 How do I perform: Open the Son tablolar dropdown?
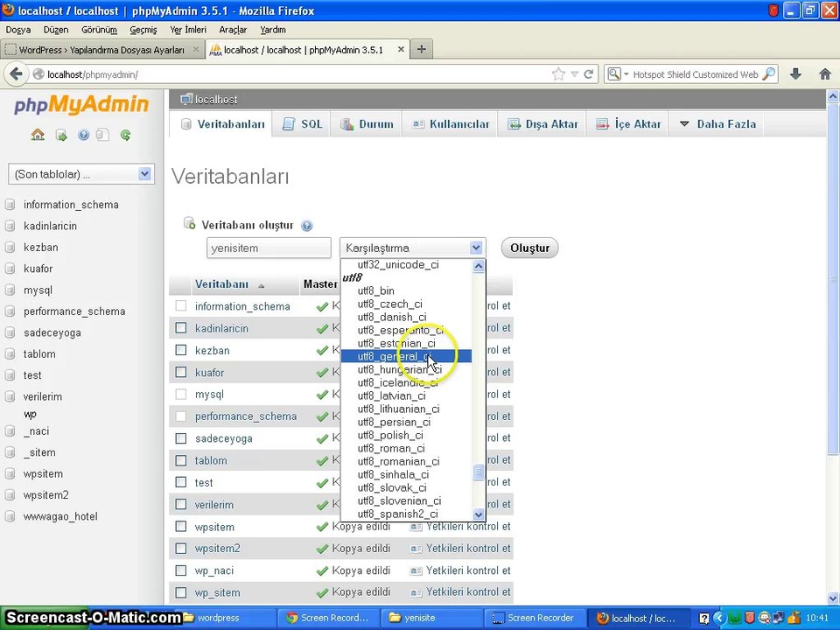pyautogui.click(x=81, y=174)
